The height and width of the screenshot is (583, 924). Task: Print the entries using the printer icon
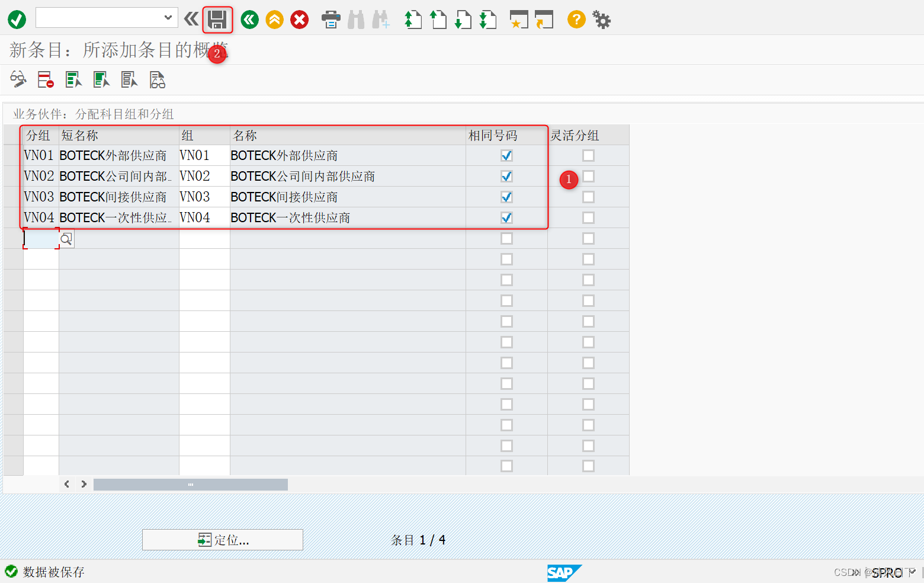(331, 19)
